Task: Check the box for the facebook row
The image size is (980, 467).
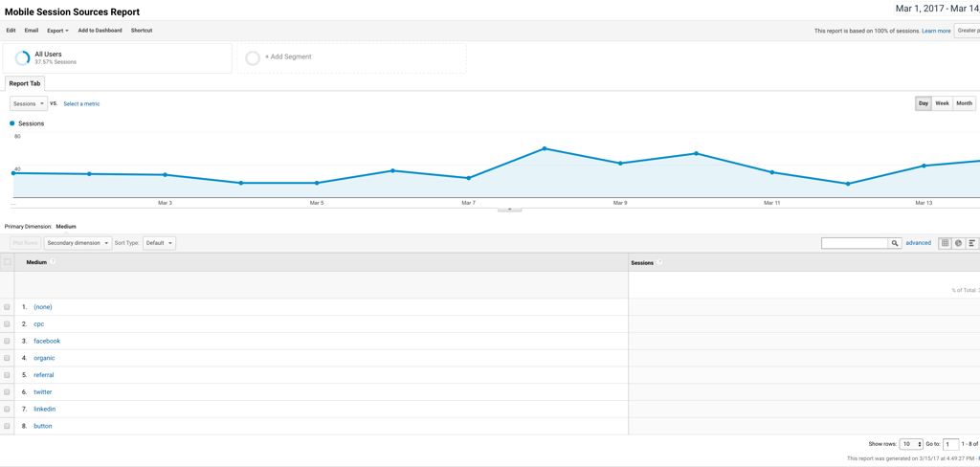Action: coord(7,341)
